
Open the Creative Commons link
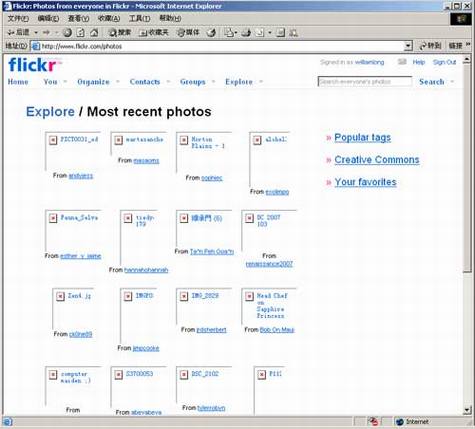(x=377, y=160)
